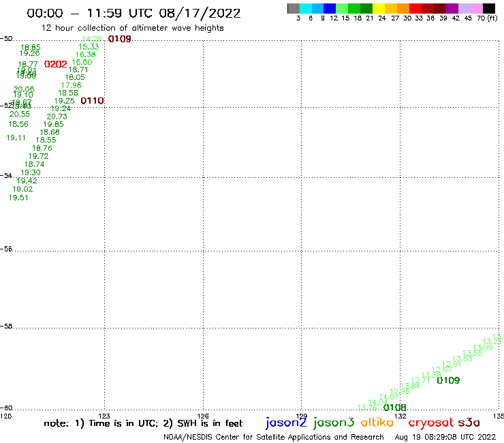Pick the pink swatch in the color bar
This screenshot has height=443, width=504.
[477, 8]
